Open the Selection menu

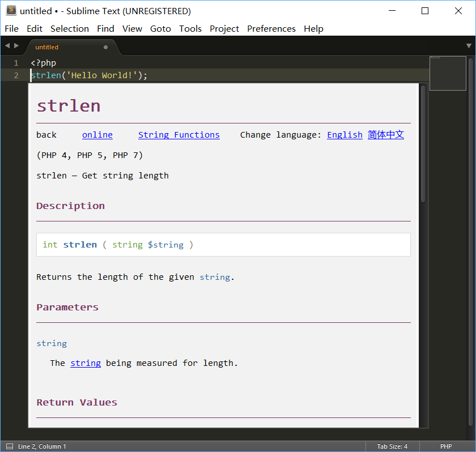coord(70,29)
